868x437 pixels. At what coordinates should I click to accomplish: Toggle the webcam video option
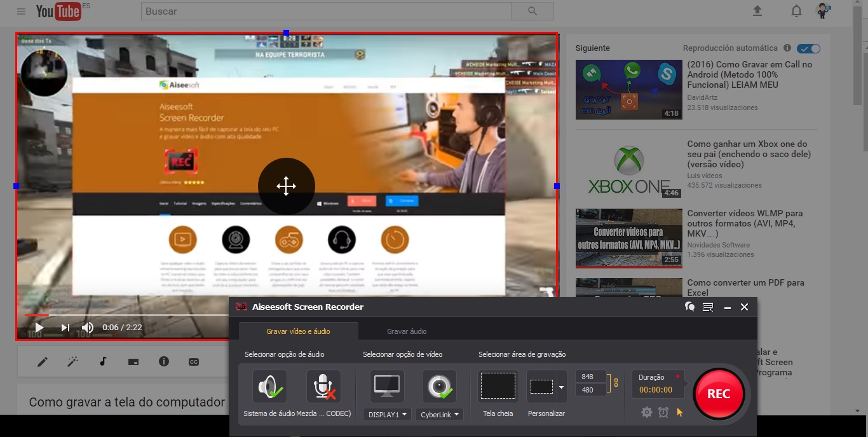coord(439,387)
